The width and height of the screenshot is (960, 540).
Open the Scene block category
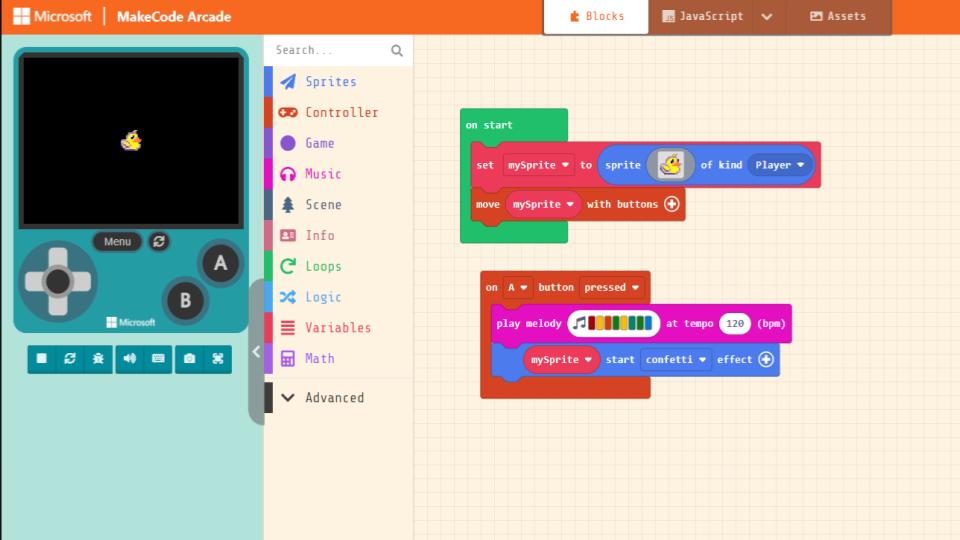pos(339,204)
